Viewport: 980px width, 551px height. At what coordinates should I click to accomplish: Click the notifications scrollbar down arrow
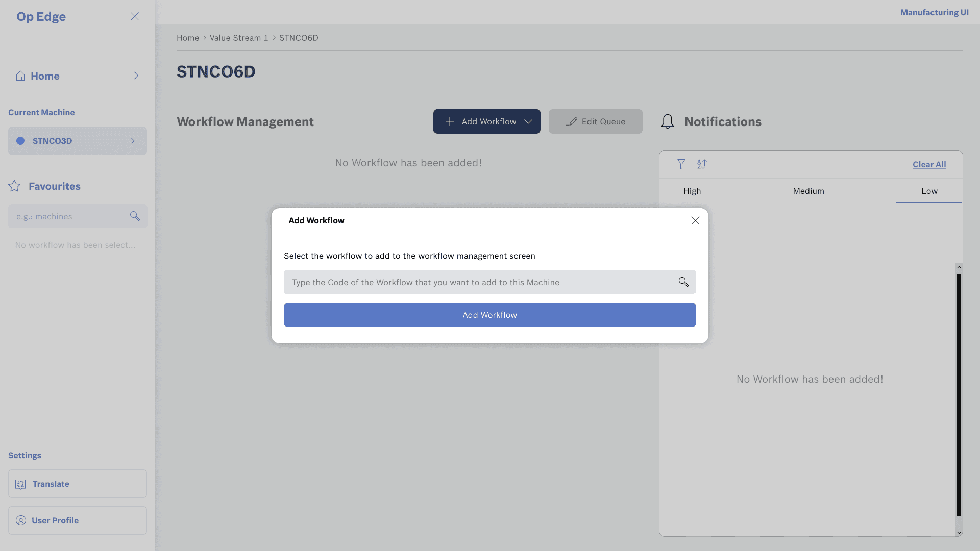959,533
